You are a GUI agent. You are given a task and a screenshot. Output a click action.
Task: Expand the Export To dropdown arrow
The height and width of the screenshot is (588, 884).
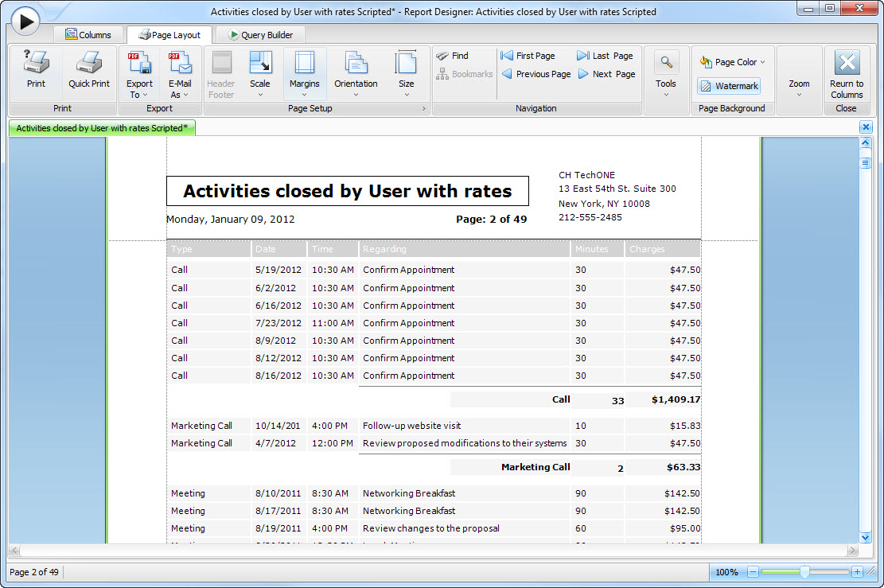145,95
